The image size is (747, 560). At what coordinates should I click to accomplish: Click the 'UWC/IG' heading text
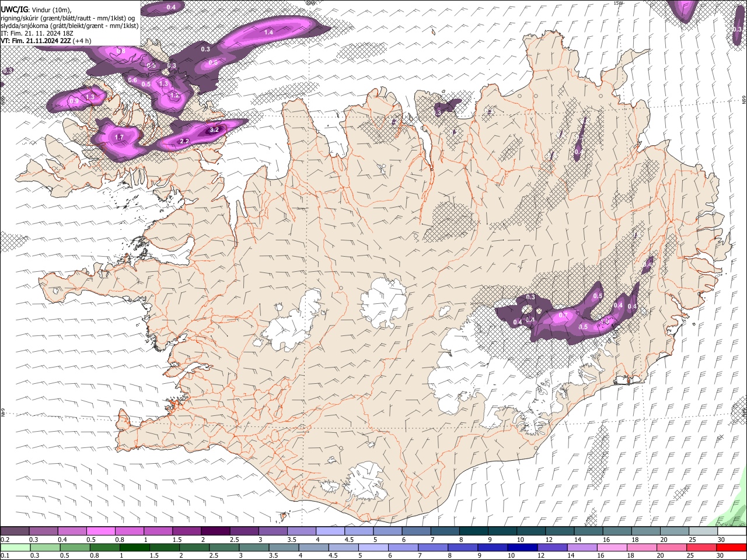(14, 9)
